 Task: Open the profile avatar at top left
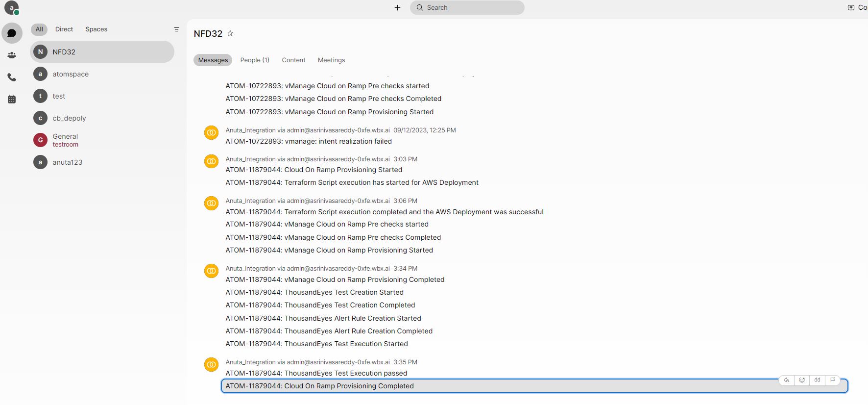pyautogui.click(x=11, y=8)
